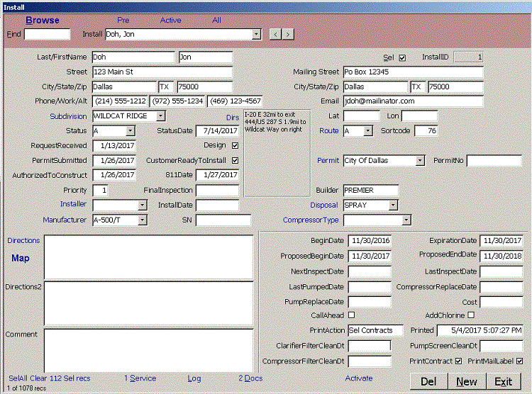The height and width of the screenshot is (394, 532).
Task: Toggle the Sel checkbox
Action: 402,57
